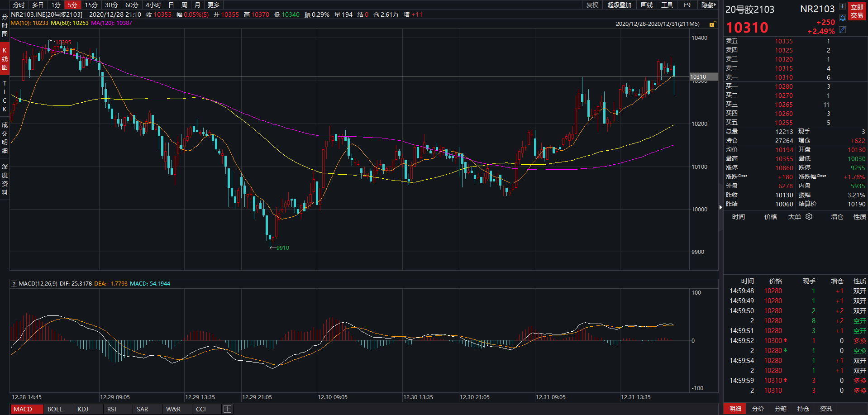Open the MACD indicator help question mark
Image resolution: width=868 pixels, height=415 pixels.
tap(14, 284)
